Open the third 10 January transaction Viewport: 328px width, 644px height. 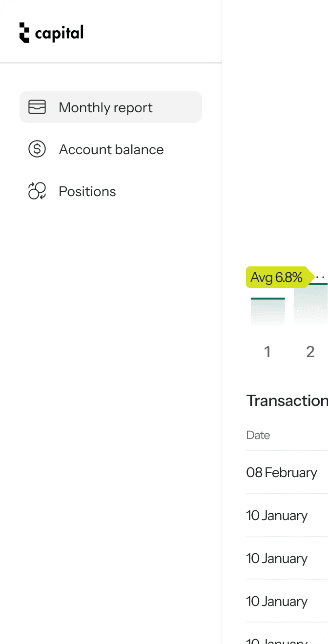[277, 601]
